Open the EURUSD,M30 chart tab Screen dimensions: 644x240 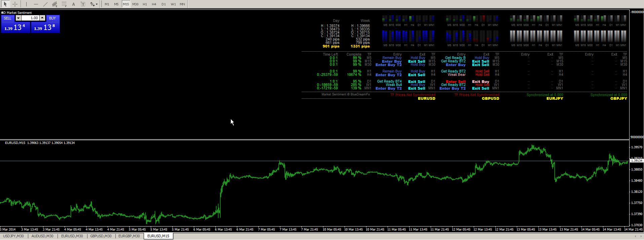(x=72, y=236)
